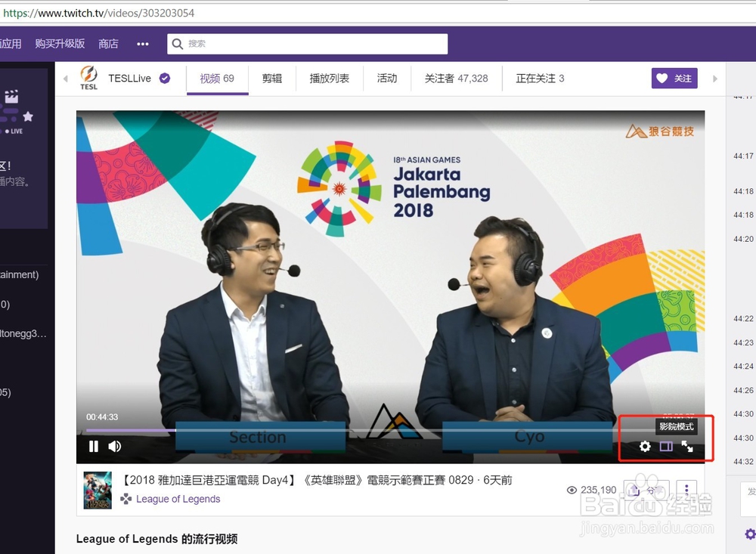This screenshot has height=554, width=756.
Task: Click the 44:17 chat timestamp
Action: coord(743,156)
